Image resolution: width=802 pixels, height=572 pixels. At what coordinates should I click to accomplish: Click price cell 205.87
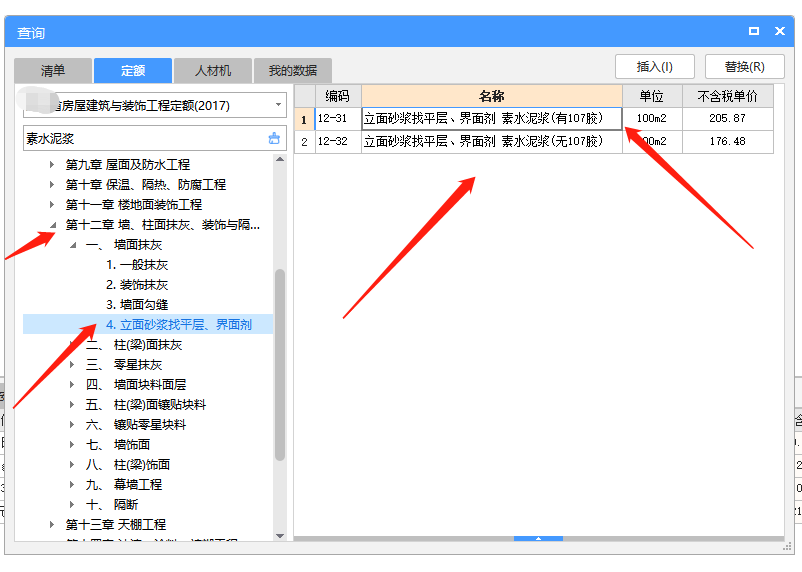coord(728,119)
